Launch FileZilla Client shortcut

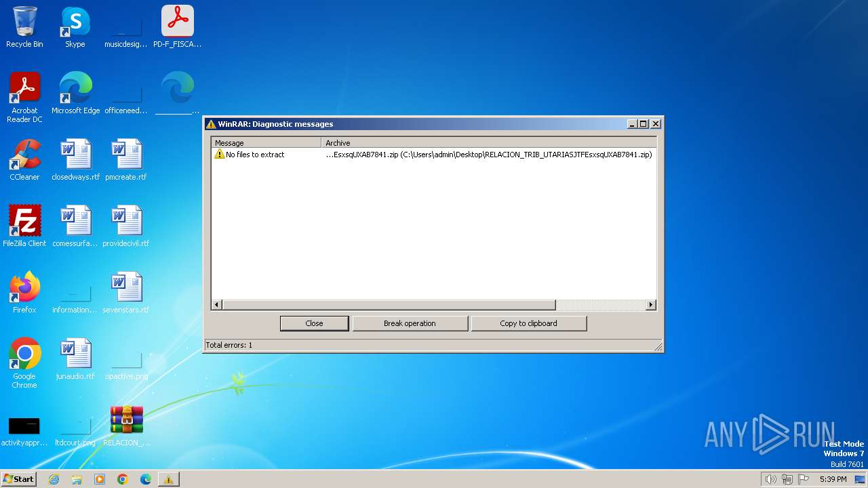tap(24, 226)
